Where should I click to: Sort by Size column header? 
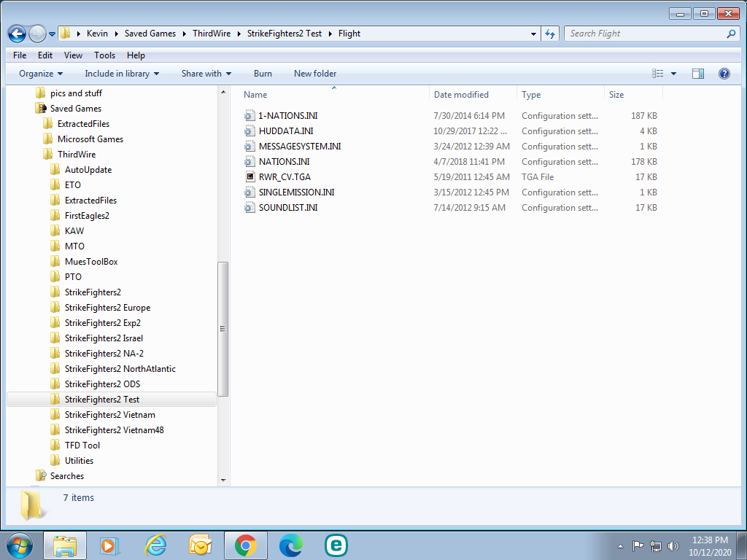pos(634,95)
